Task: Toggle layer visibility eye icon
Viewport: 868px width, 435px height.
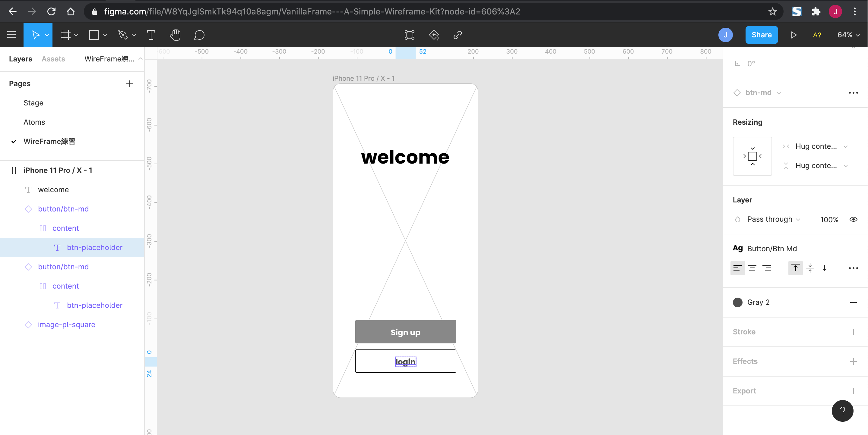Action: click(853, 220)
